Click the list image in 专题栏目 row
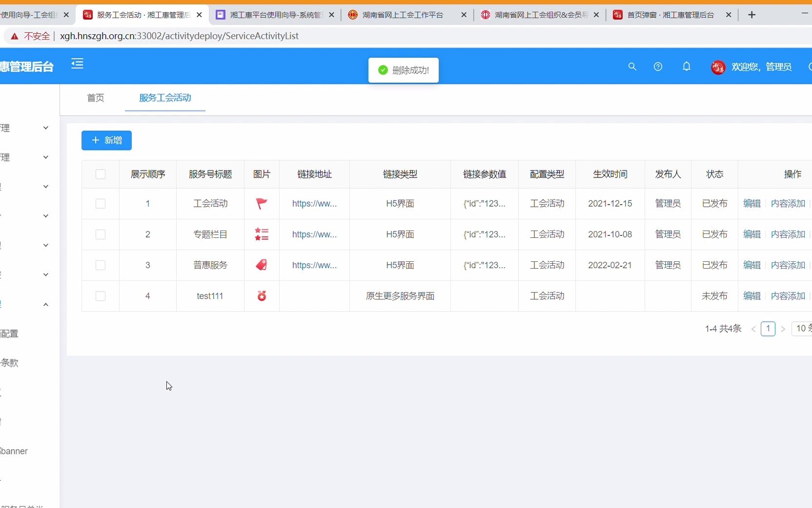The image size is (812, 508). click(x=262, y=234)
